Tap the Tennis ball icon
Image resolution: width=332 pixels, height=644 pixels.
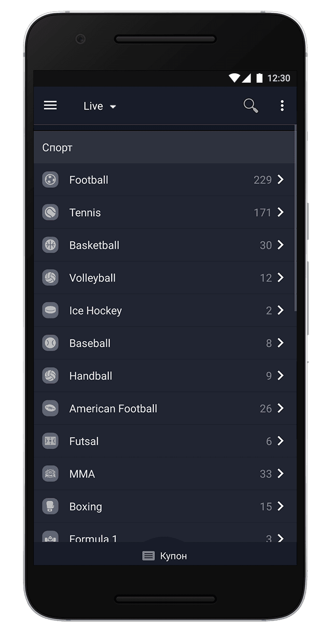(x=50, y=213)
